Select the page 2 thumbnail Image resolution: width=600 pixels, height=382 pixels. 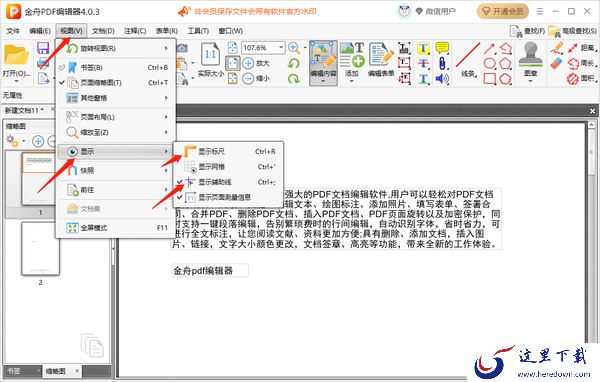point(40,248)
